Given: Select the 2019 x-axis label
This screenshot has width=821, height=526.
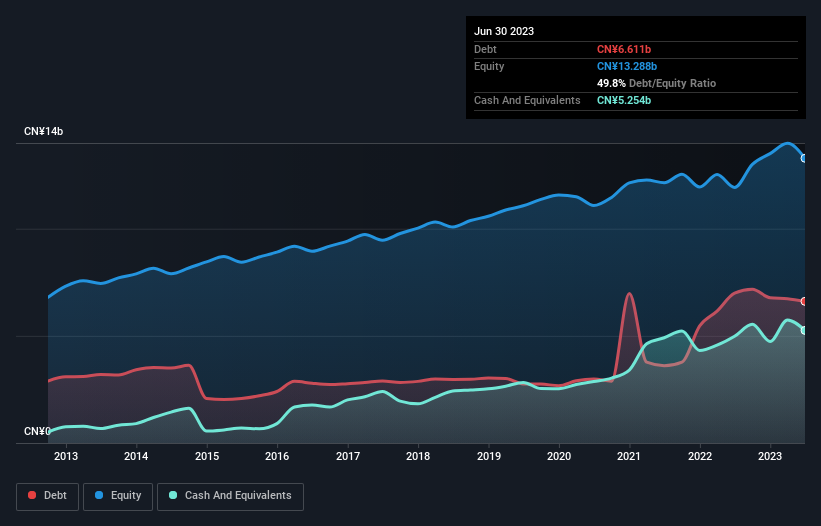Looking at the screenshot, I should coord(489,456).
